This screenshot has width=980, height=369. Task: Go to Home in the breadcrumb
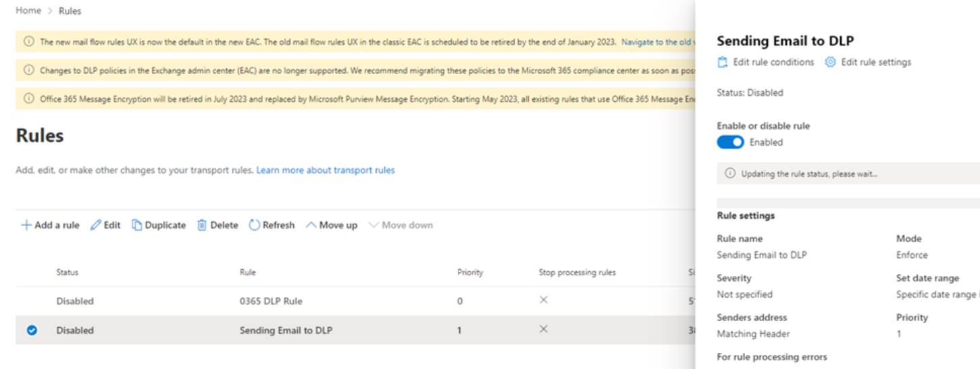pyautogui.click(x=28, y=11)
